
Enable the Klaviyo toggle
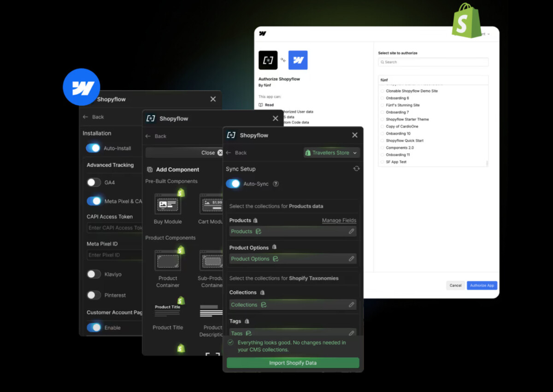click(x=94, y=274)
